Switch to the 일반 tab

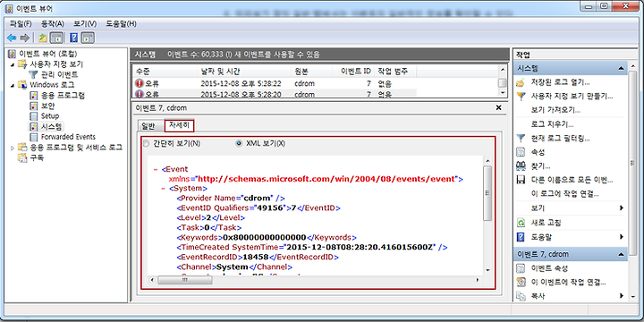(148, 126)
